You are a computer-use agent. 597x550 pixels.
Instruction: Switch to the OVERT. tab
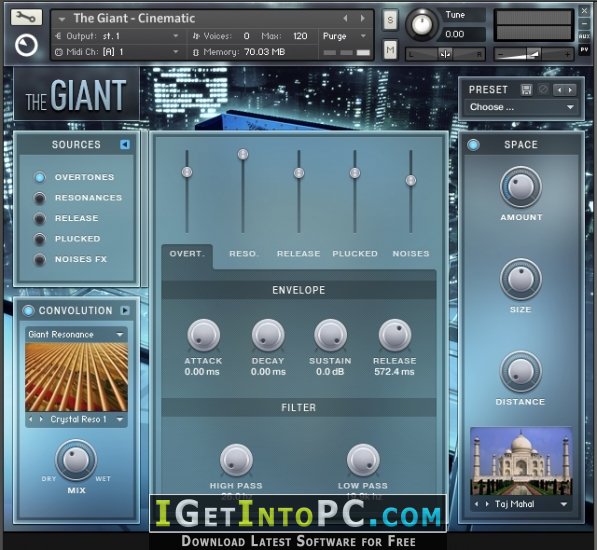(x=187, y=254)
